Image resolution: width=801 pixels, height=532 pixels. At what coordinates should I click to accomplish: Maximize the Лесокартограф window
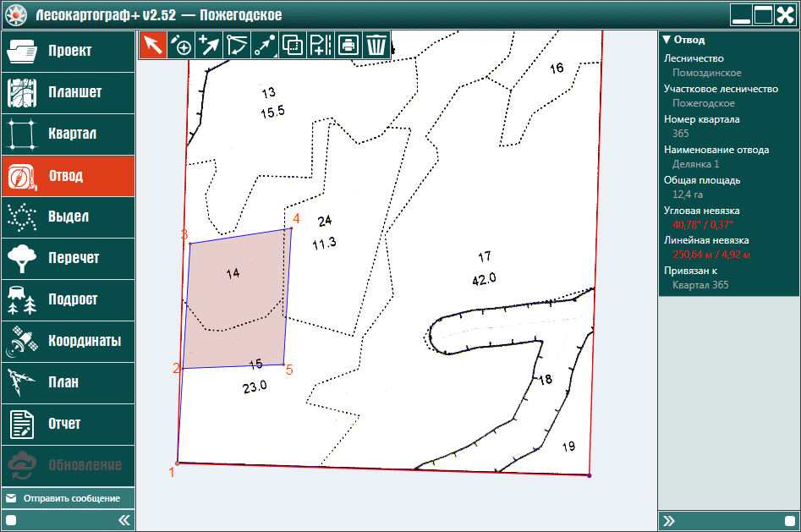point(763,15)
